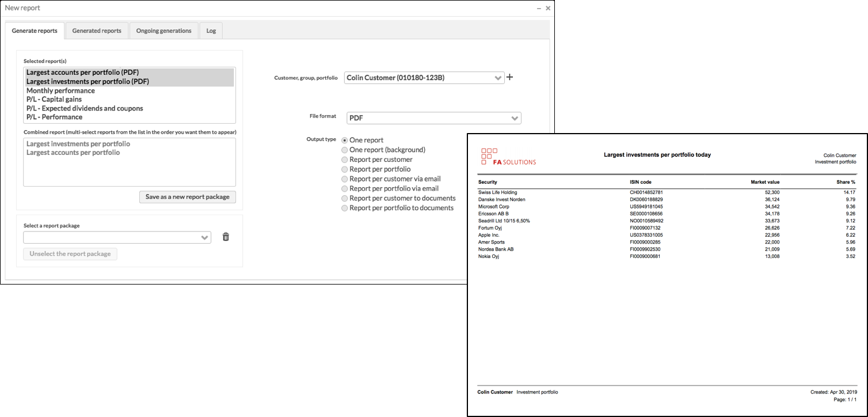Viewport: 868px width, 417px height.
Task: Click the Share % column header
Action: click(x=846, y=182)
